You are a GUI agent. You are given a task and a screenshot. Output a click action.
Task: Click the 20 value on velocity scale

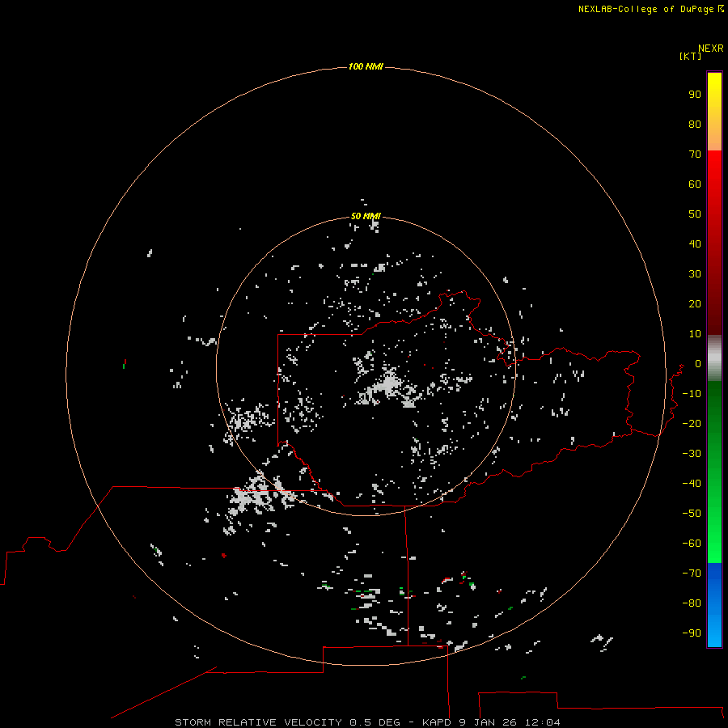(695, 303)
